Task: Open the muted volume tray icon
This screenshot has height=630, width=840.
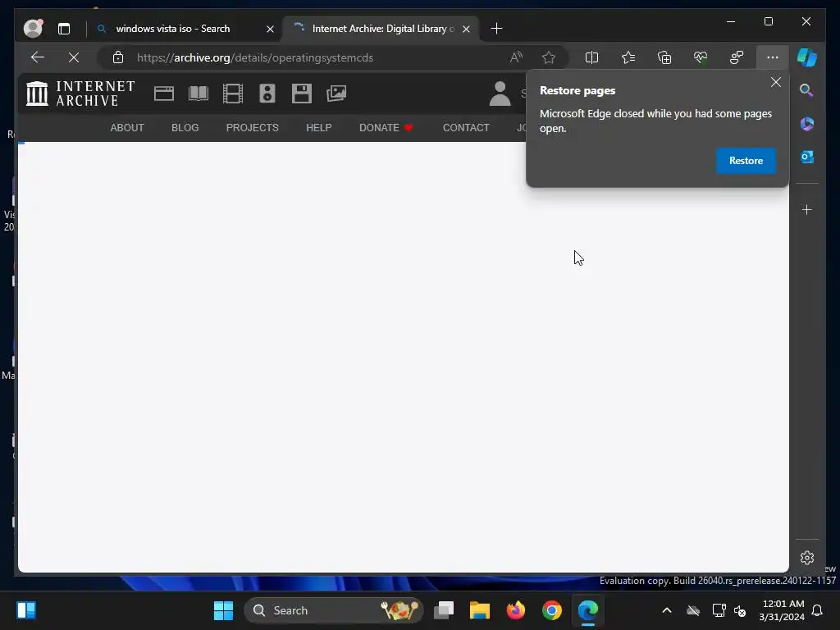Action: (x=740, y=610)
